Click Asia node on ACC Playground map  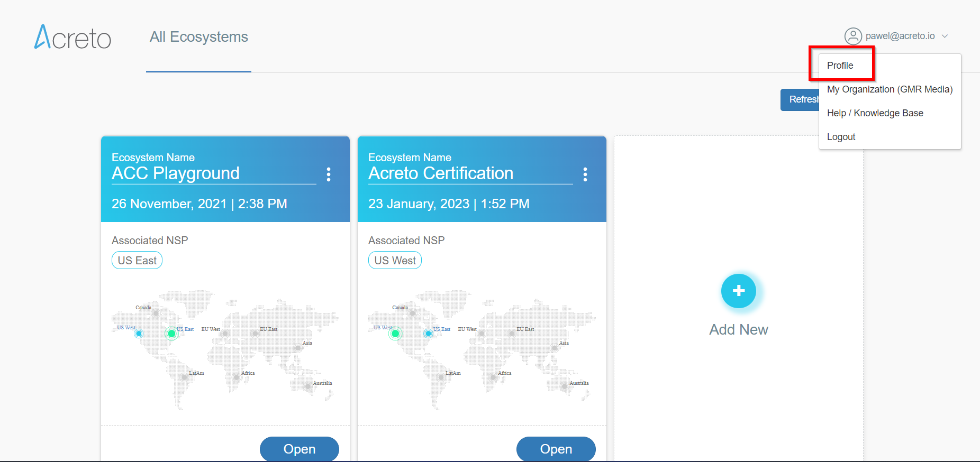[298, 348]
